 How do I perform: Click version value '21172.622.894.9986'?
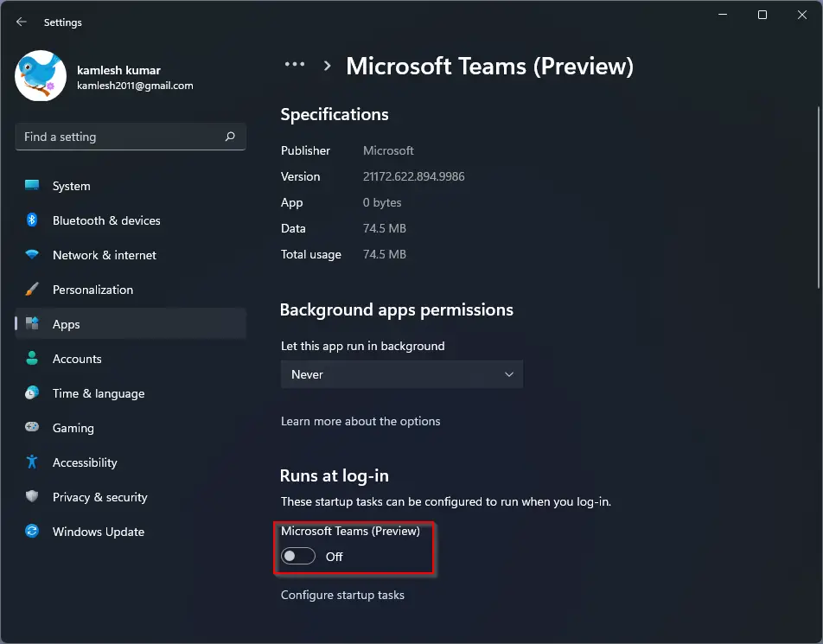tap(413, 176)
